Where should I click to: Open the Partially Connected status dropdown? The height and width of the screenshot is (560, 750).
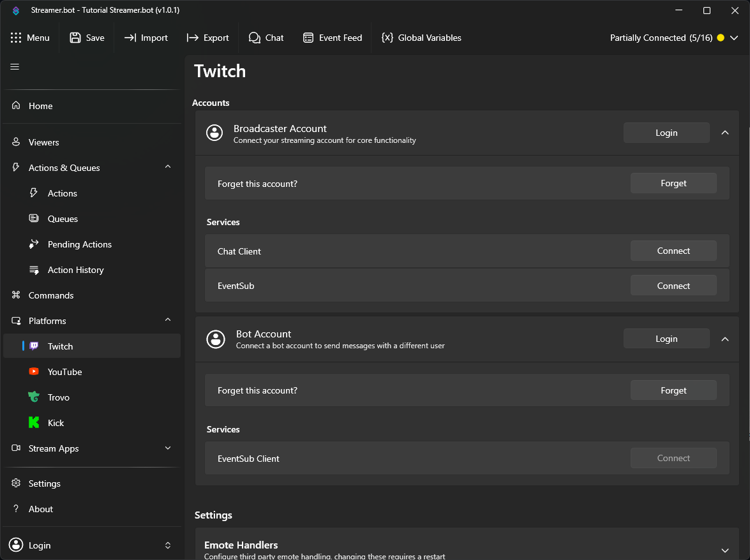point(734,38)
